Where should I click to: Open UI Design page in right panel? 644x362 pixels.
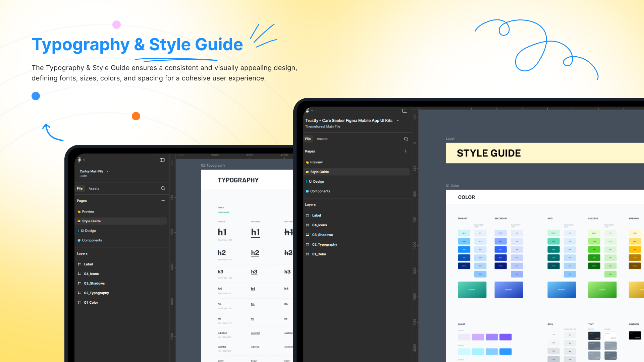(316, 182)
